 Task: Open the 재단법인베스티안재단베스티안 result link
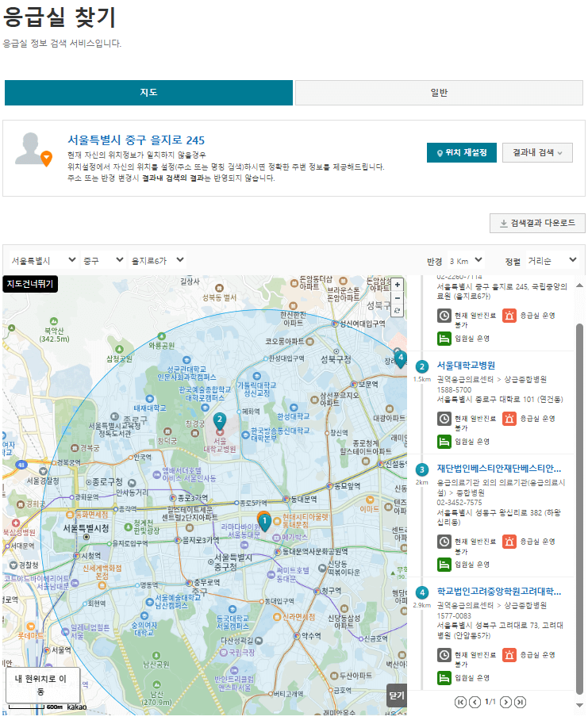499,468
